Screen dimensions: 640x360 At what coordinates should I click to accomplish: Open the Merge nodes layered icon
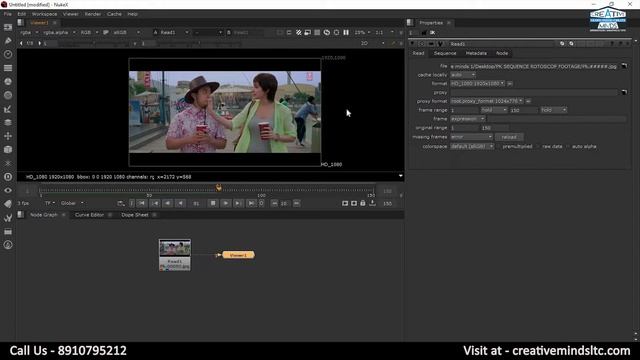point(8,122)
